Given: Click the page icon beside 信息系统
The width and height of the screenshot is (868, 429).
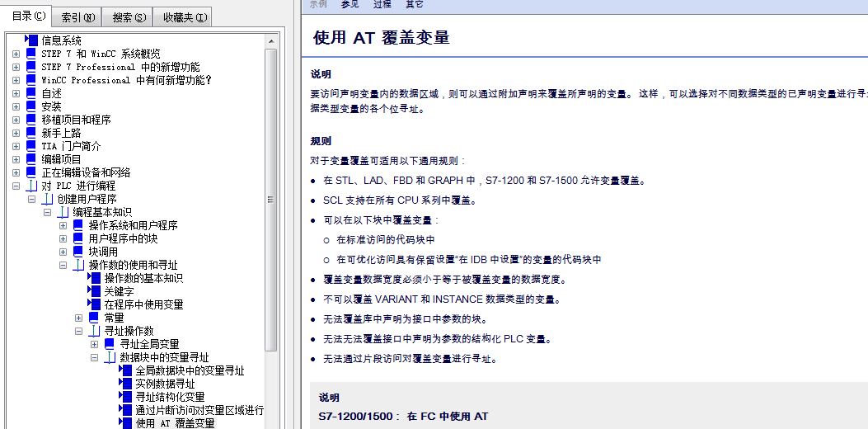Looking at the screenshot, I should click(x=31, y=40).
